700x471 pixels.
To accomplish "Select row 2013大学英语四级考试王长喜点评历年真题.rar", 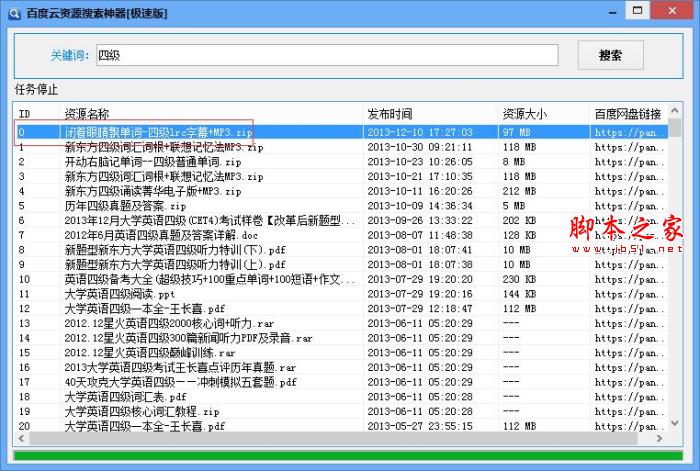I will [x=342, y=367].
